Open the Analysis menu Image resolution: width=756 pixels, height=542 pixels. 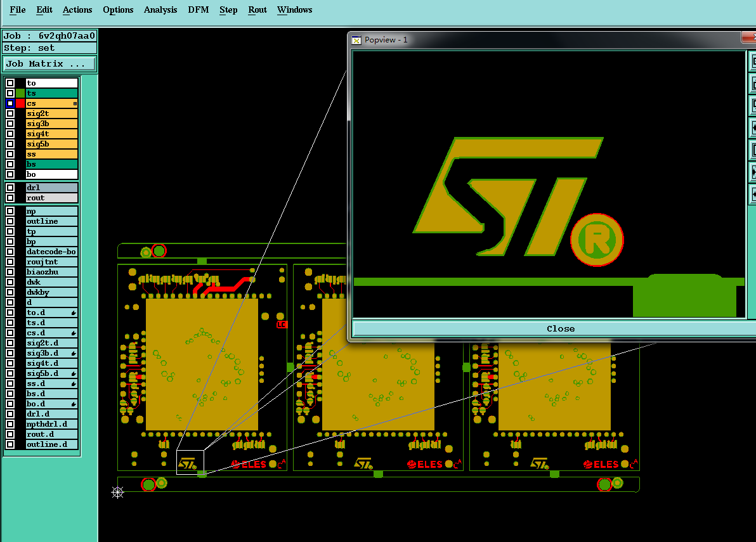coord(160,10)
